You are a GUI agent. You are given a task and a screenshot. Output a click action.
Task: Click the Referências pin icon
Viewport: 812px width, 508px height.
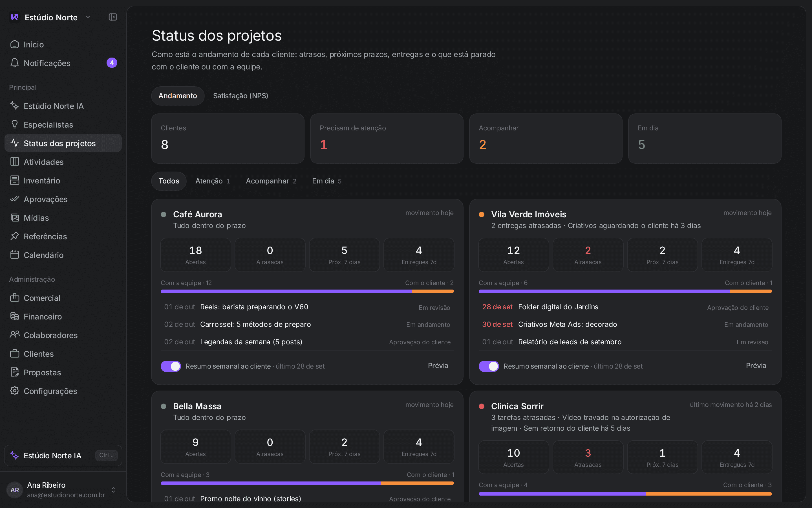point(14,236)
